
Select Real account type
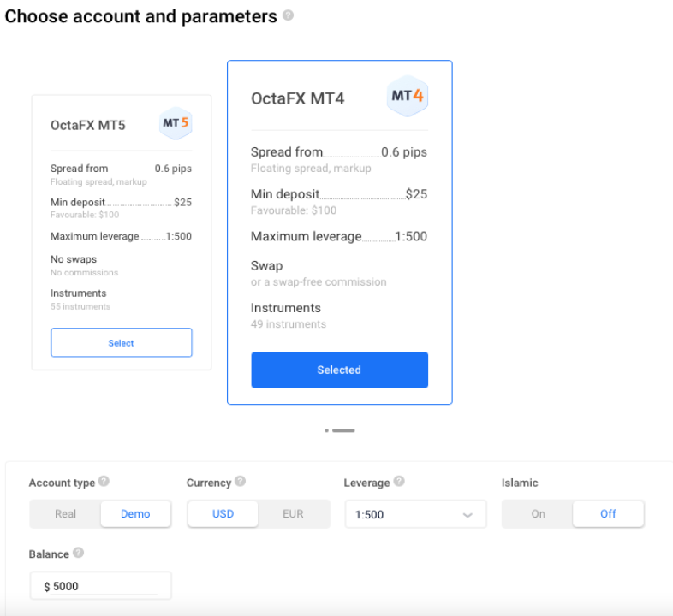65,514
